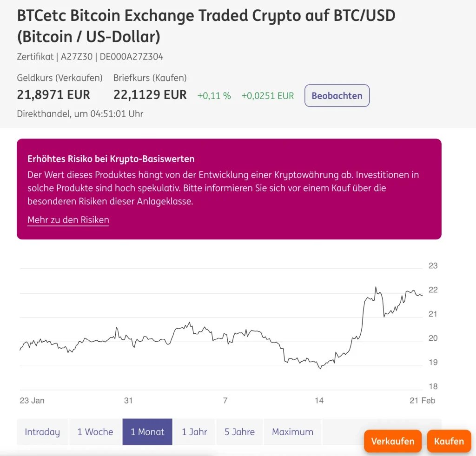Viewport: 476px width, 456px height.
Task: Click the +0,11 % change indicator
Action: (x=214, y=96)
